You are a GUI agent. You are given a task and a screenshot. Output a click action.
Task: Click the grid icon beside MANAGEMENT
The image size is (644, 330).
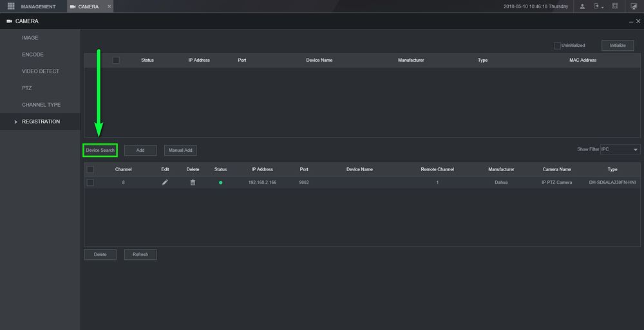pos(11,6)
